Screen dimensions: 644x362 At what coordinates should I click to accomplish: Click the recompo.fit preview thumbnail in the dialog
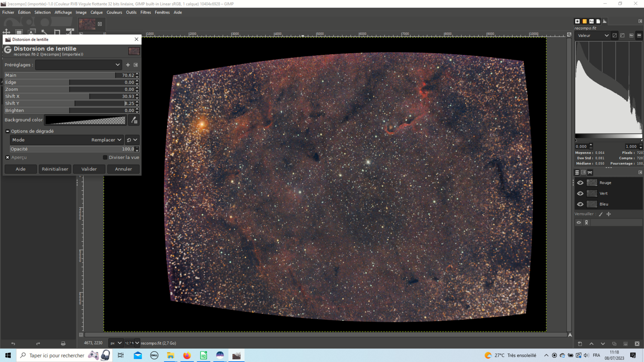134,51
